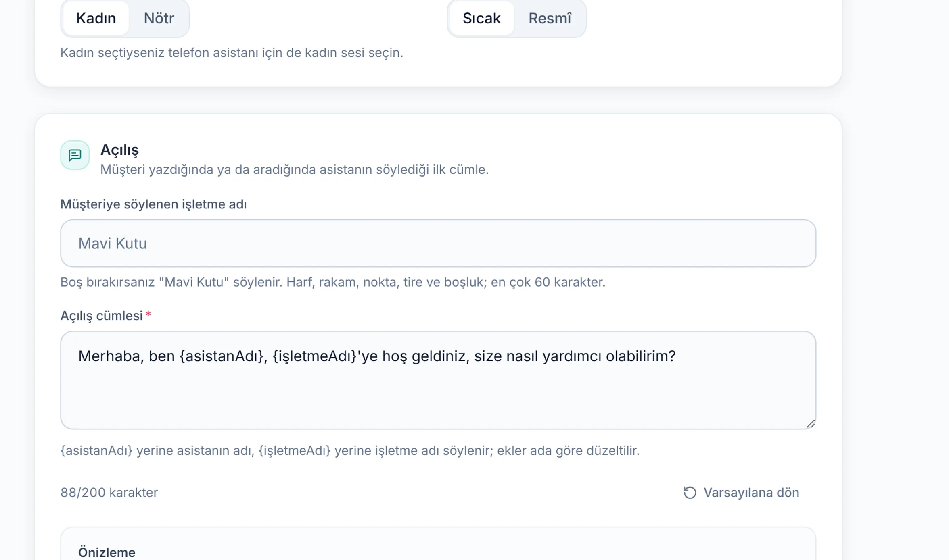The image size is (949, 560).
Task: Click the hint about Kadın sesi seçin
Action: [232, 53]
